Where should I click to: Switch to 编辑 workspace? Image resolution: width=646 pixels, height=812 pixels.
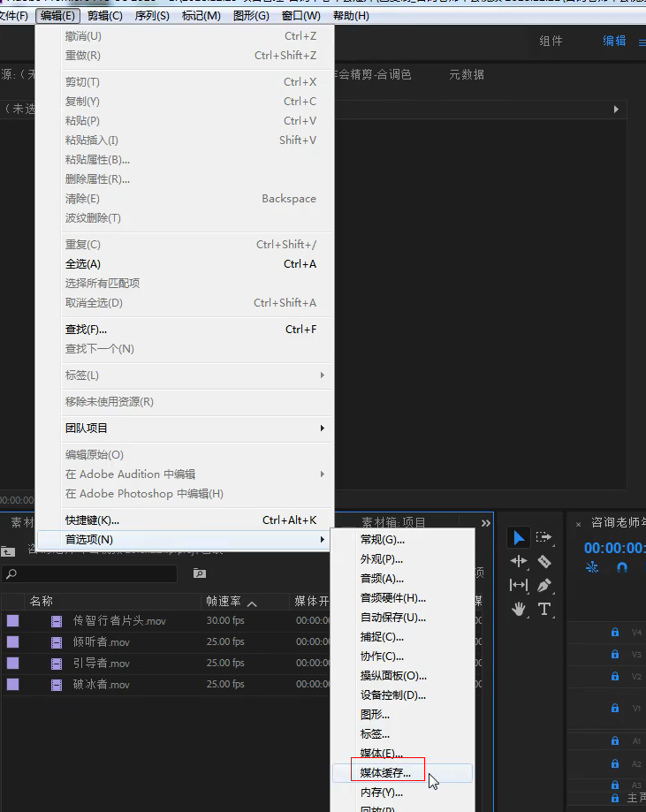click(614, 41)
